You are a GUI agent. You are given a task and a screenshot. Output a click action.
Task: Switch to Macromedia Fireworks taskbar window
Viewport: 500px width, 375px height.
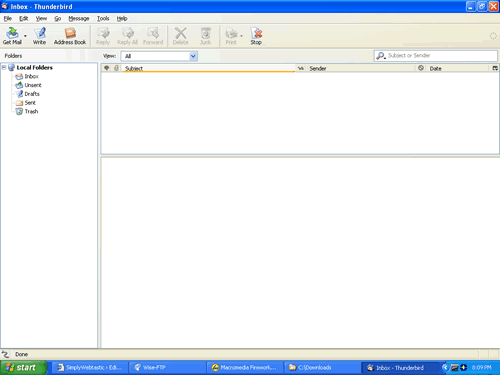pyautogui.click(x=245, y=367)
